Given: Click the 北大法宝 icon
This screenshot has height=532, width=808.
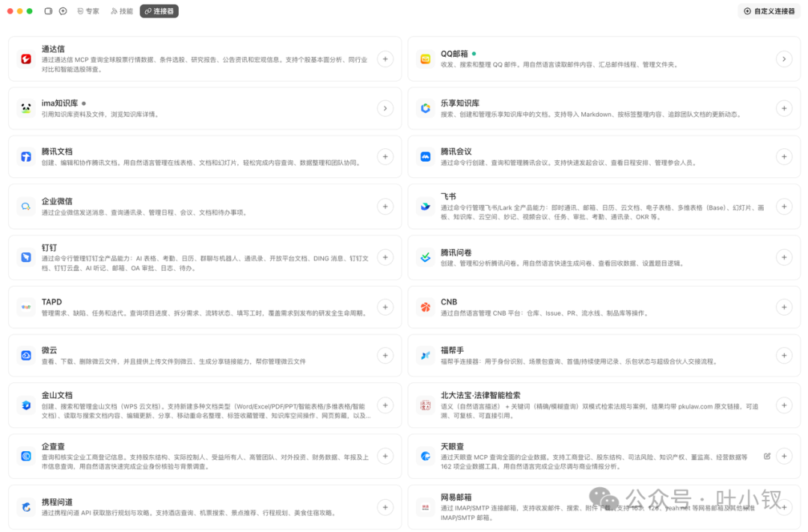Looking at the screenshot, I should click(x=425, y=406).
